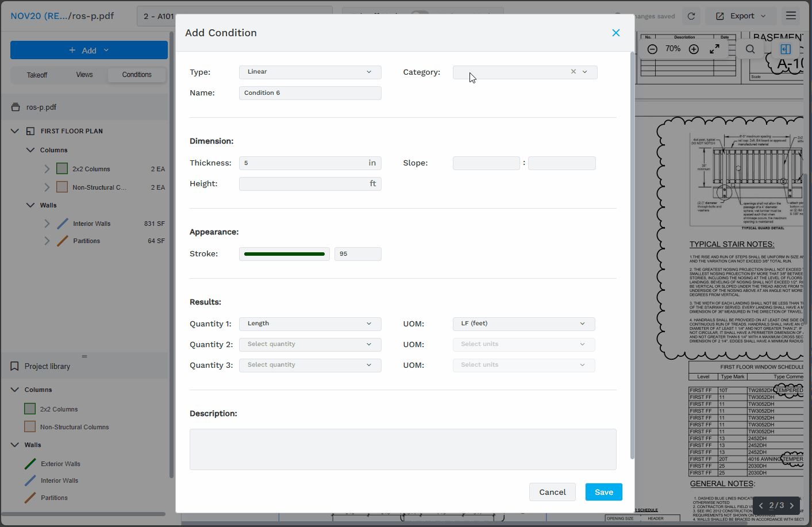This screenshot has width=812, height=527.
Task: Open the LF (feet) UOM dropdown
Action: [524, 324]
